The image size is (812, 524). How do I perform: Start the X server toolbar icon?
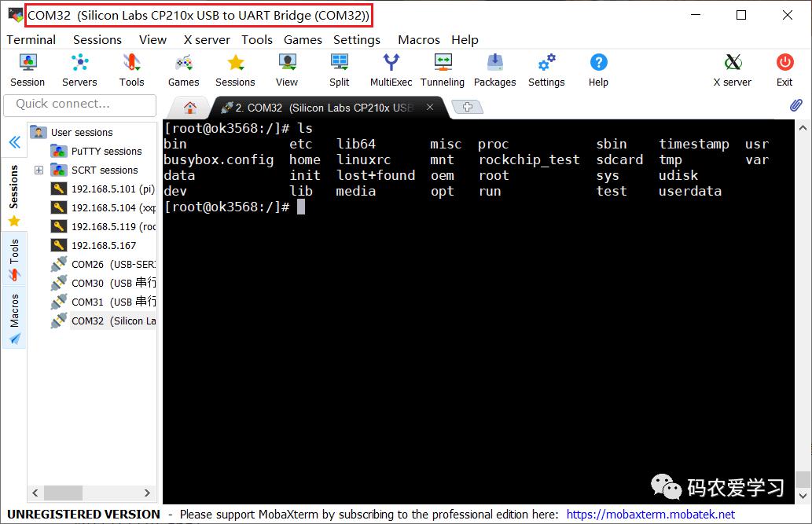[733, 71]
